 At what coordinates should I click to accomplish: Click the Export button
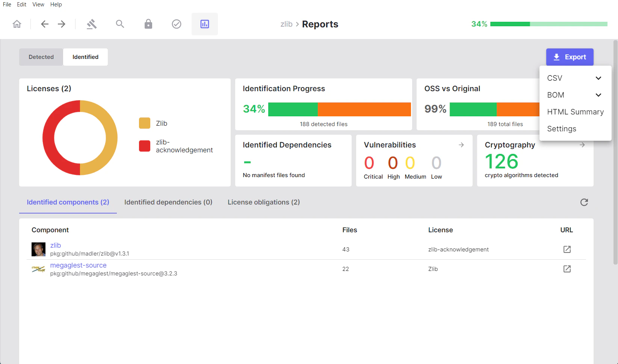pyautogui.click(x=570, y=57)
